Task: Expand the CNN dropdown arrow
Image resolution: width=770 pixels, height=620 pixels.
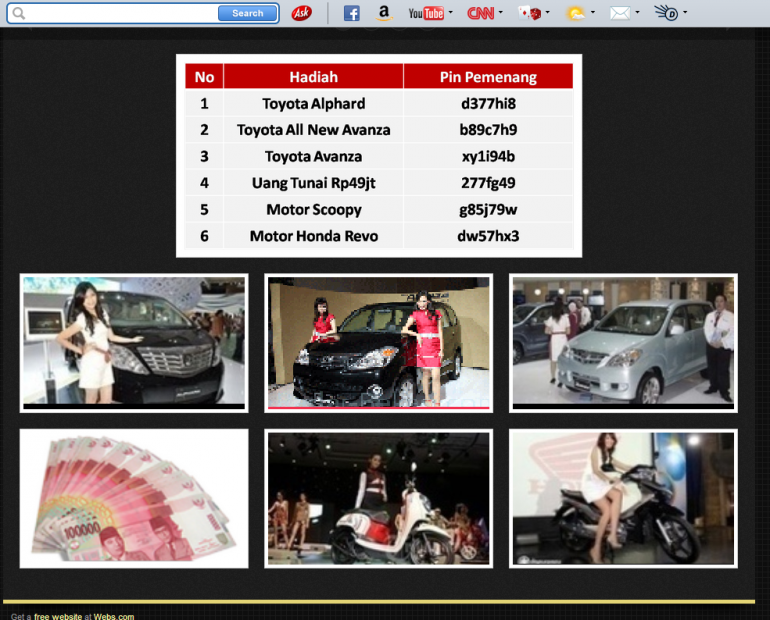Action: pyautogui.click(x=501, y=12)
